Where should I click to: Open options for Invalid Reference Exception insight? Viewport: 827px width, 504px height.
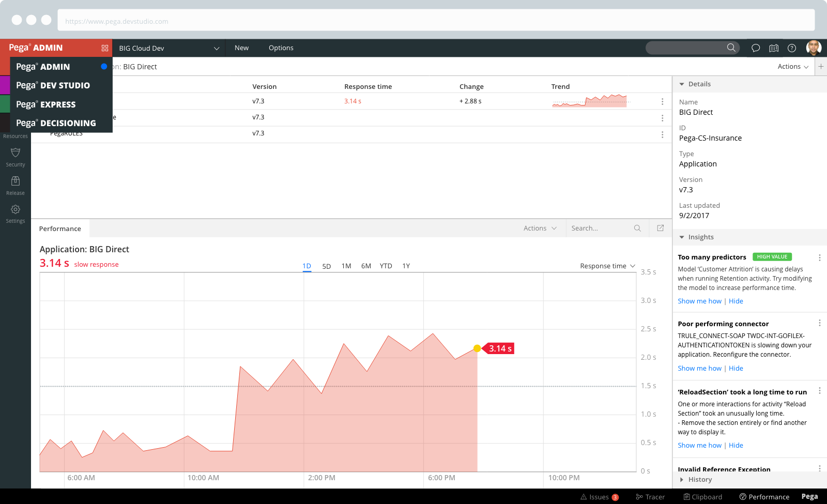(x=819, y=468)
